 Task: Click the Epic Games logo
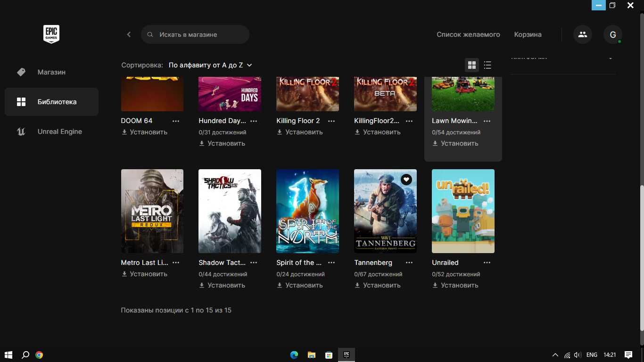tap(51, 34)
